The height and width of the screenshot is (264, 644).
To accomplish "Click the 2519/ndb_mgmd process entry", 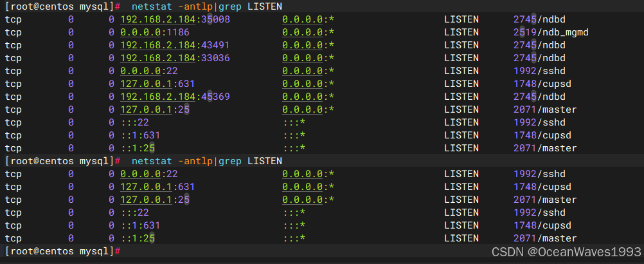I will [x=551, y=32].
